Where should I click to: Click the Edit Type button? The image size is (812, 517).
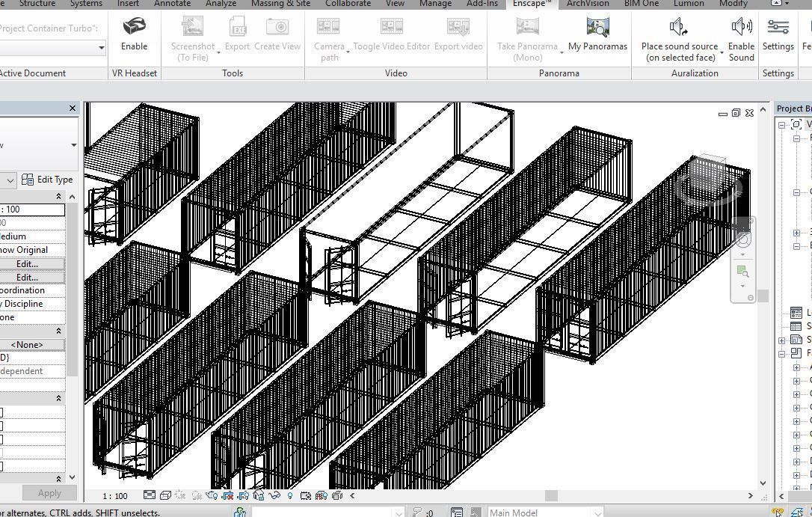click(48, 180)
